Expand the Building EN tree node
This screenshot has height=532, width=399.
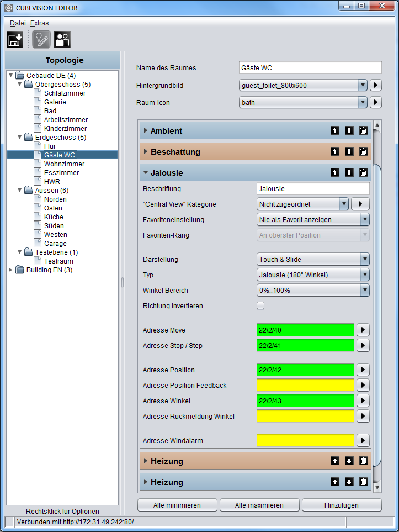coord(10,270)
